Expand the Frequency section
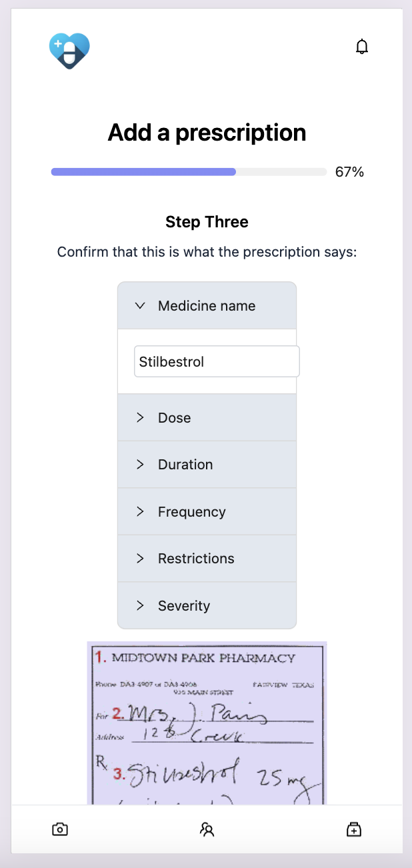The image size is (412, 868). coord(207,512)
